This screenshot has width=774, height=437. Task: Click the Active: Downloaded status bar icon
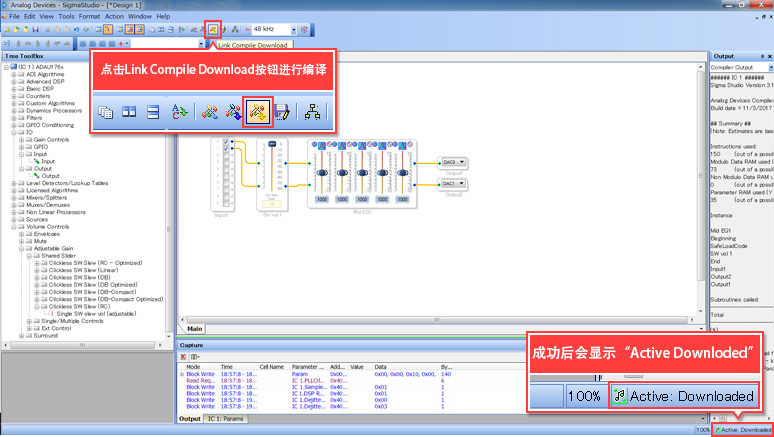(717, 430)
